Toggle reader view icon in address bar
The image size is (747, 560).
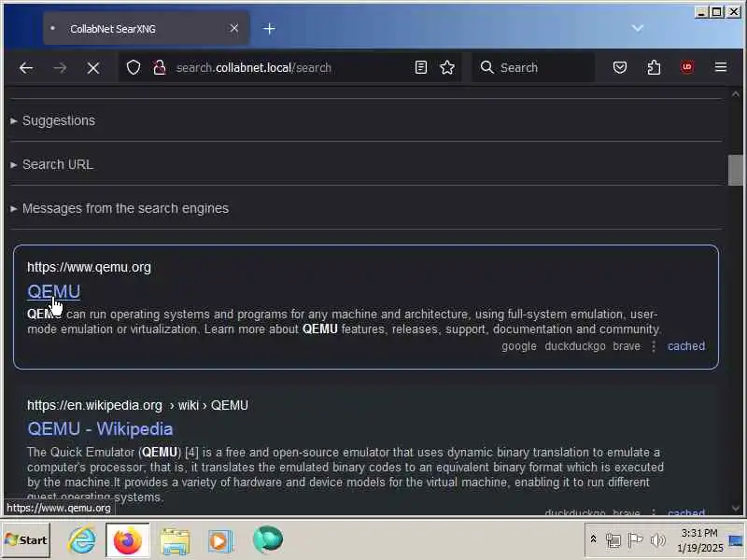point(421,67)
